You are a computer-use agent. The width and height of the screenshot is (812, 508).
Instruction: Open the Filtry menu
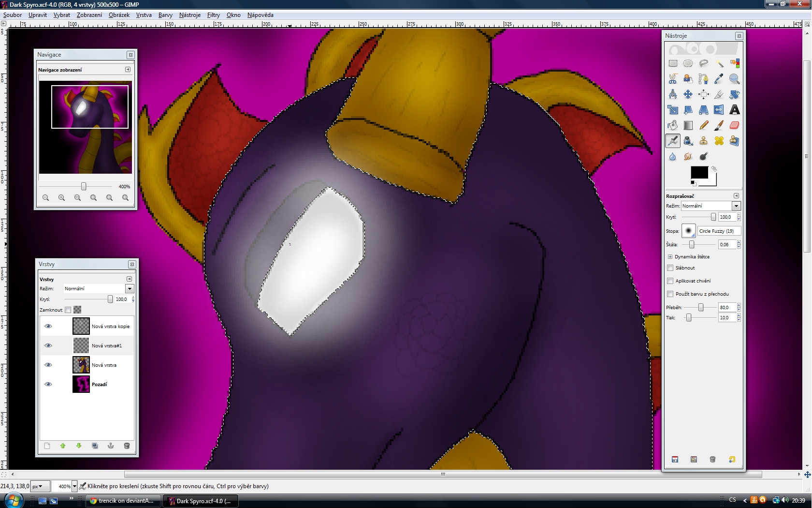pyautogui.click(x=214, y=15)
